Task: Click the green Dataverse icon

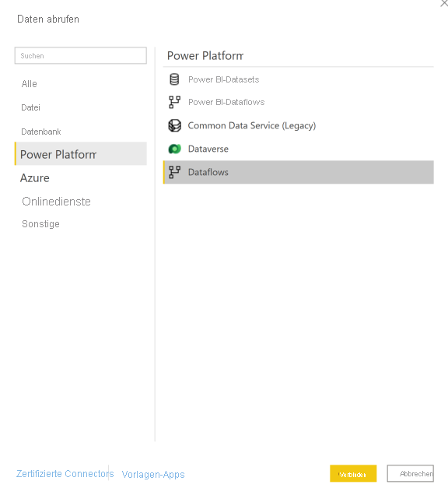Action: [174, 149]
